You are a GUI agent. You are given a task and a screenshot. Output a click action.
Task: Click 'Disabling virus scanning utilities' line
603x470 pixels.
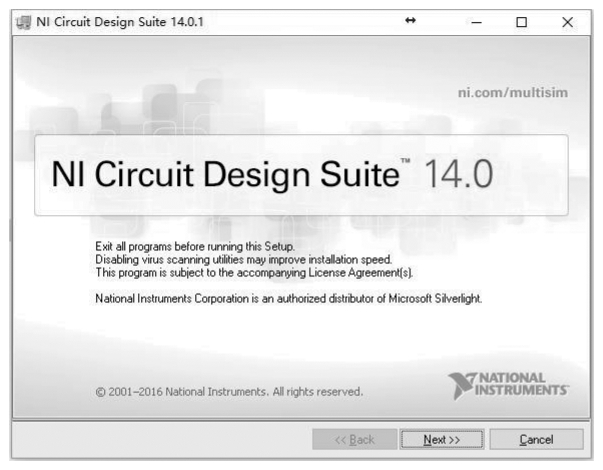click(x=243, y=260)
